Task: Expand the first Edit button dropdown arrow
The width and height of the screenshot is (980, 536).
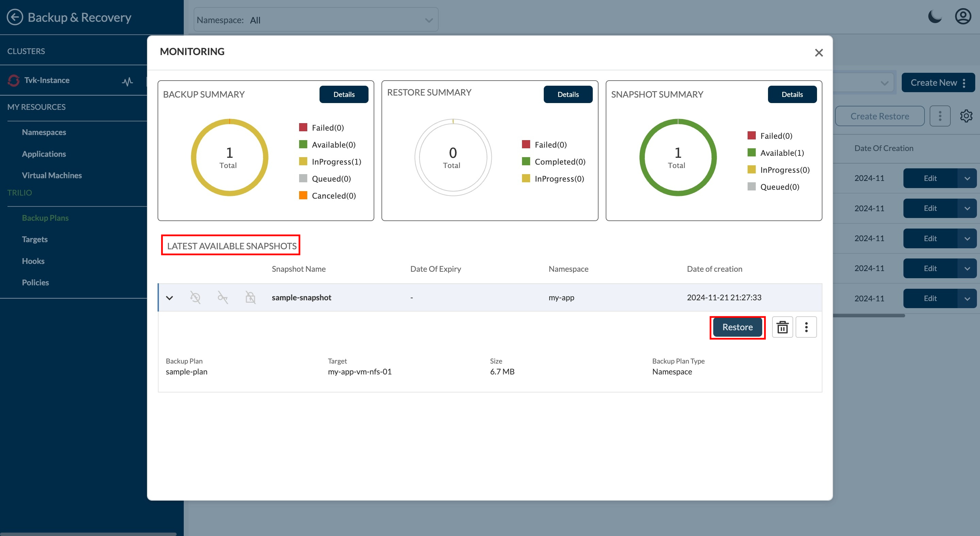Action: (967, 178)
